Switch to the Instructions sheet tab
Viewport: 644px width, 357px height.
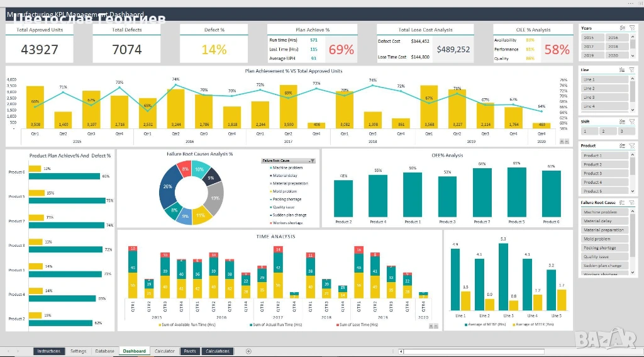pos(48,351)
